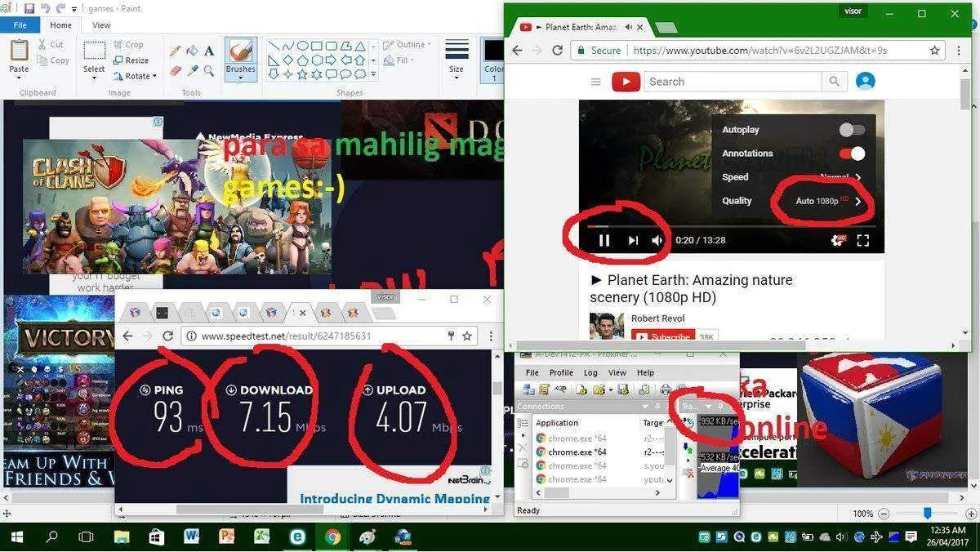Pick the five-point star shape

pyautogui.click(x=303, y=74)
